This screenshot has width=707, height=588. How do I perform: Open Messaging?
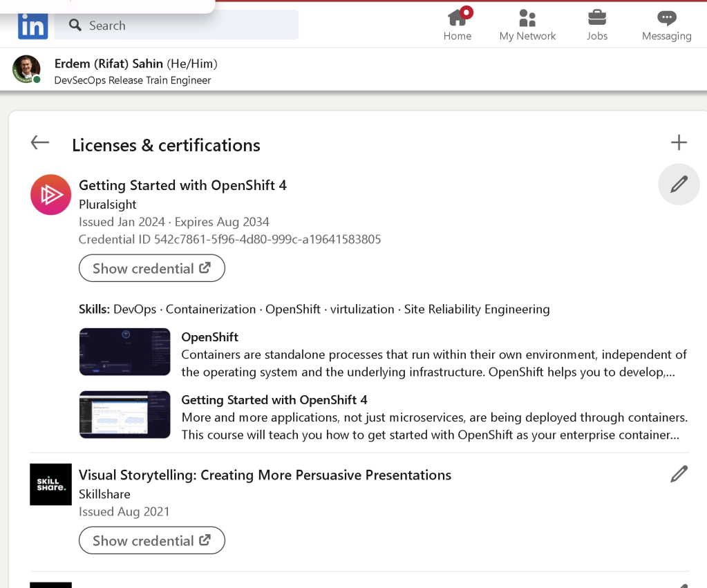tap(666, 26)
